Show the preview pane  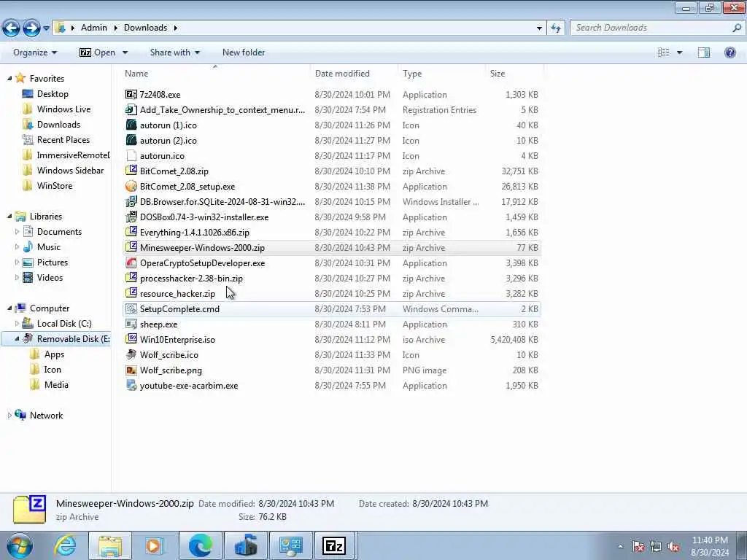704,52
